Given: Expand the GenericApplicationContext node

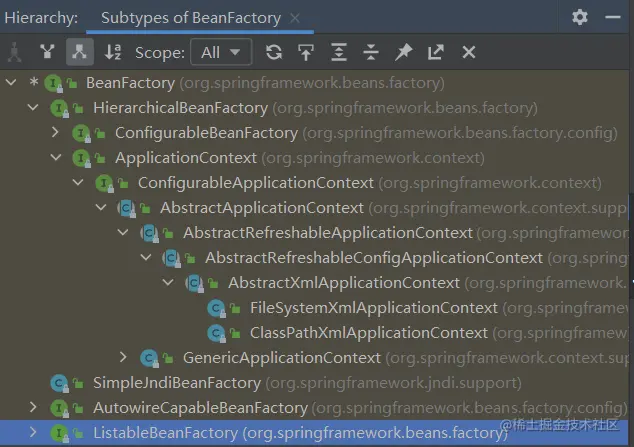Looking at the screenshot, I should coord(123,357).
